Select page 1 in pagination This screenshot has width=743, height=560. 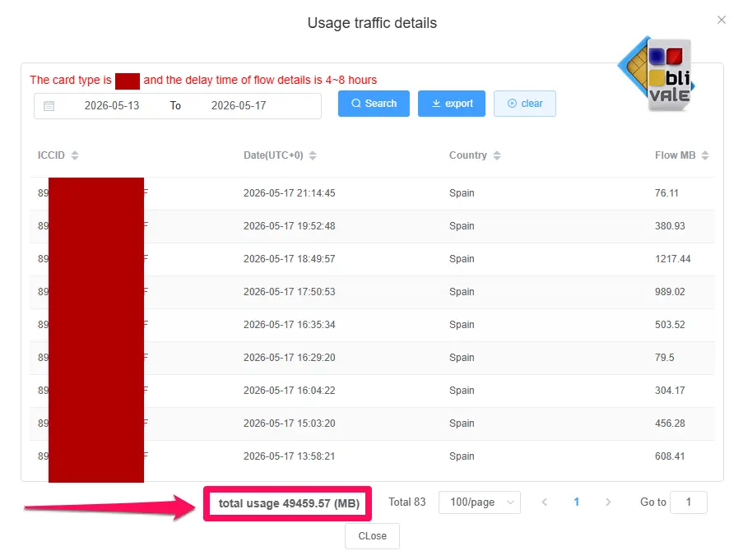[576, 502]
